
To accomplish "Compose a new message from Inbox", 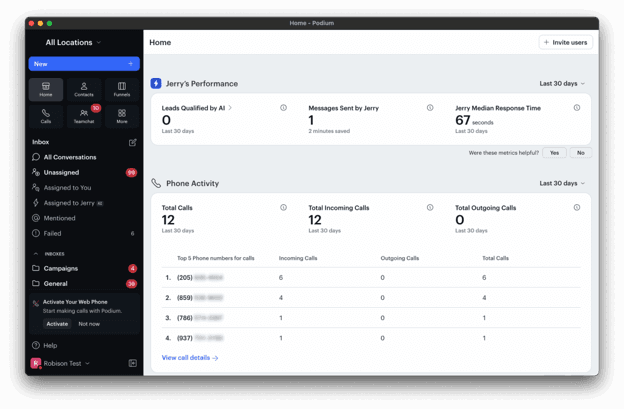I will tap(133, 142).
